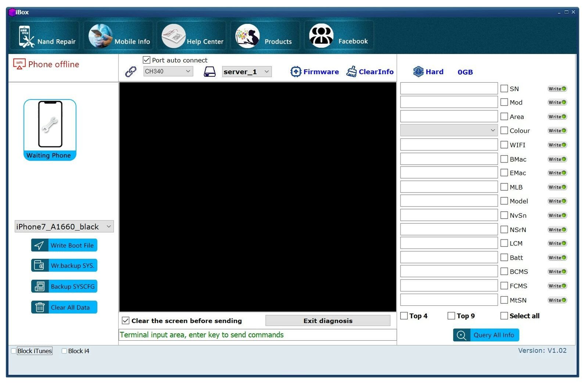Screen dimensions: 588x384
Task: Click the ClearInfo broom icon
Action: tap(351, 72)
